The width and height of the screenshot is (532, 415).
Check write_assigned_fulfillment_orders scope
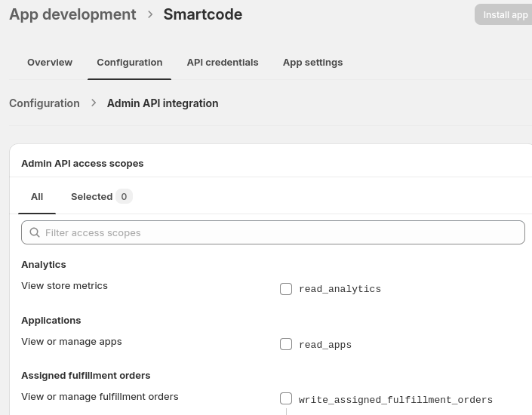click(286, 398)
